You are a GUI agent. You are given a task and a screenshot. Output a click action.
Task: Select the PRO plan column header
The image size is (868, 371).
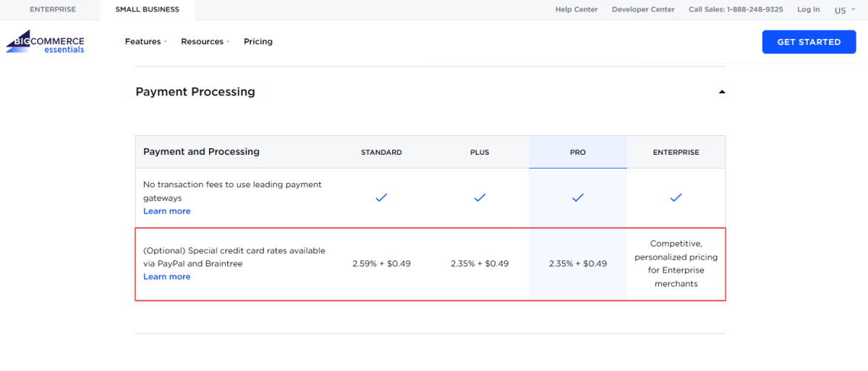578,153
